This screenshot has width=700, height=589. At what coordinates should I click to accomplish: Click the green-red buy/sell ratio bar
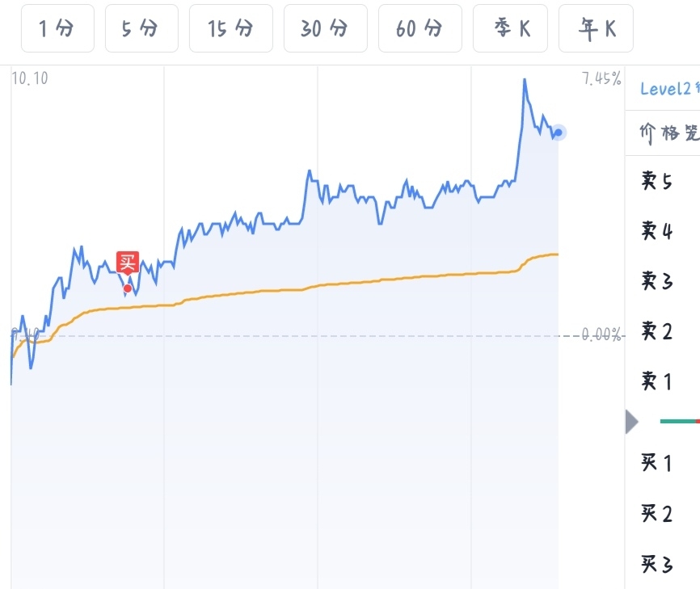[679, 421]
